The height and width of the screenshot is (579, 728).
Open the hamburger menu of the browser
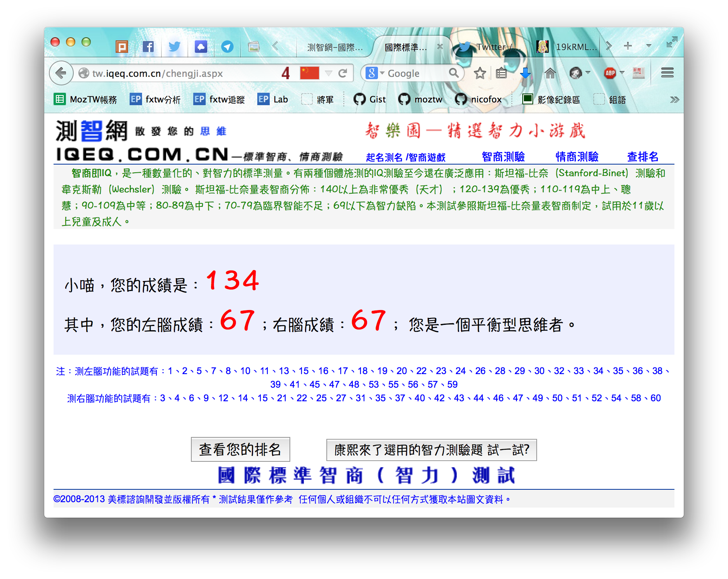point(667,73)
